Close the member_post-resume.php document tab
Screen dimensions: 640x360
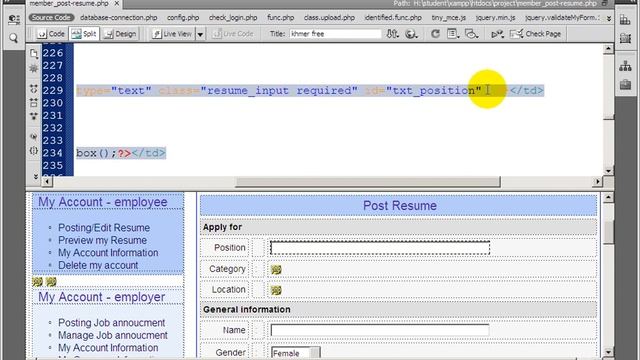tap(116, 3)
